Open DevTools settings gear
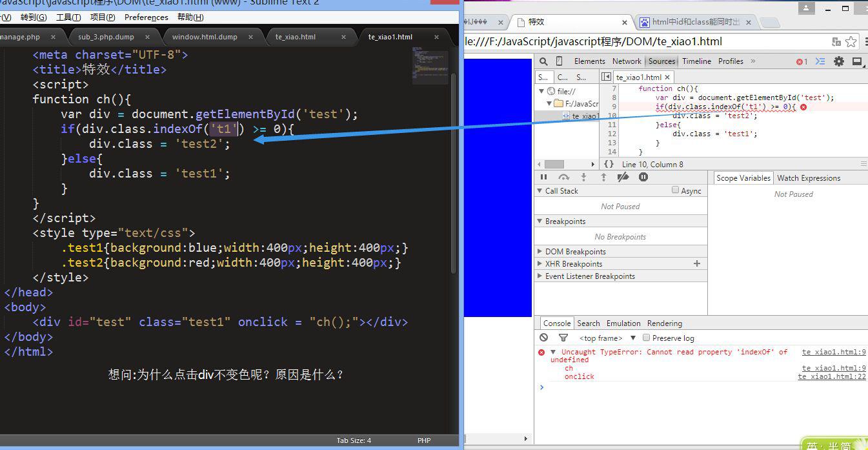 point(839,61)
